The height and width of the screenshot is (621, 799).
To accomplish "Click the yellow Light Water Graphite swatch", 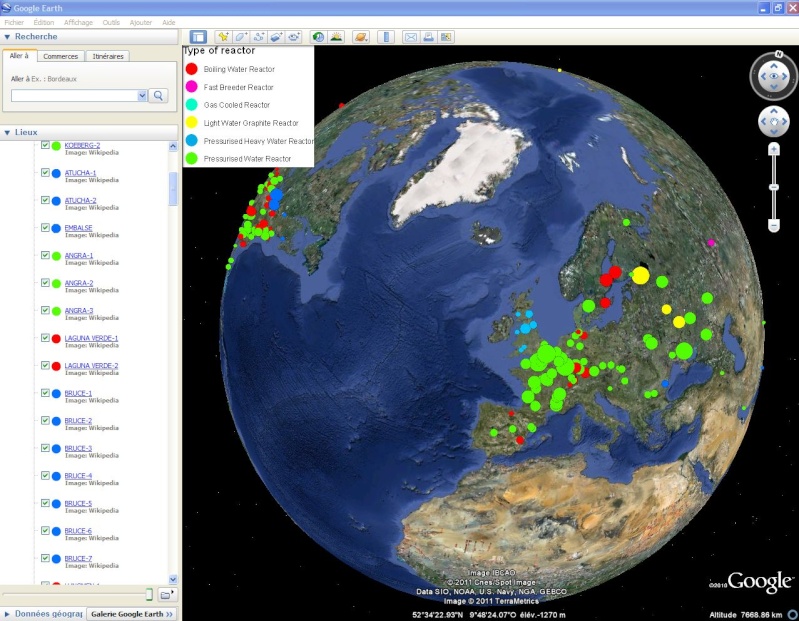I will coord(192,122).
